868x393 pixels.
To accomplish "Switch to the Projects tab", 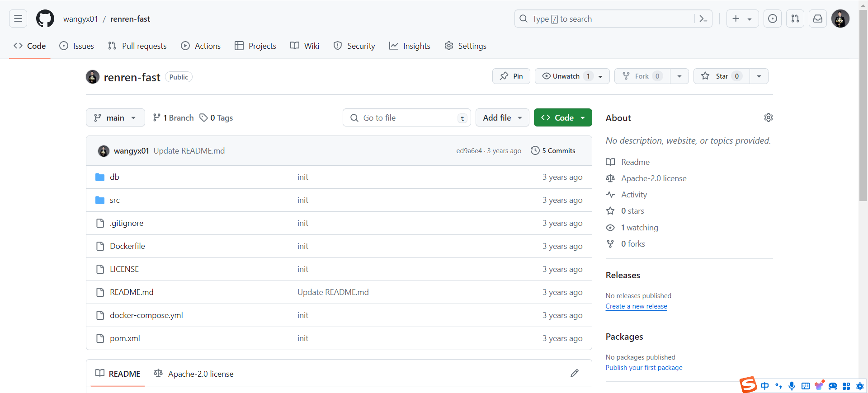I will (255, 46).
